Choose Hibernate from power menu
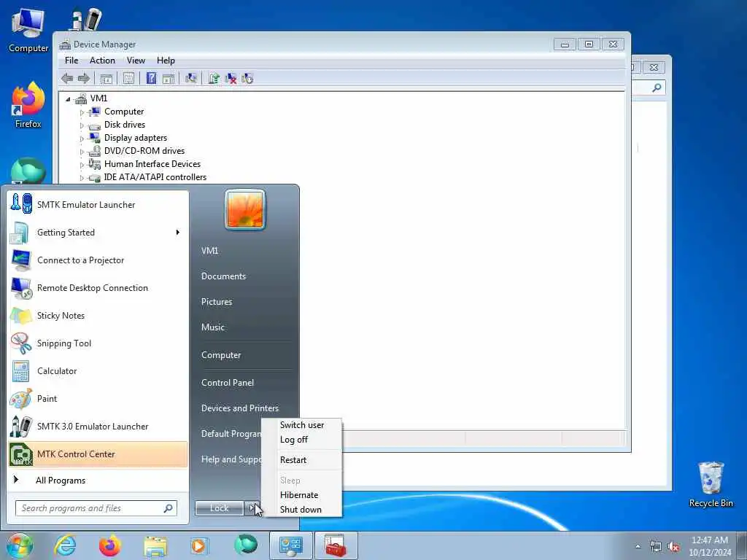The height and width of the screenshot is (560, 747). click(x=302, y=495)
